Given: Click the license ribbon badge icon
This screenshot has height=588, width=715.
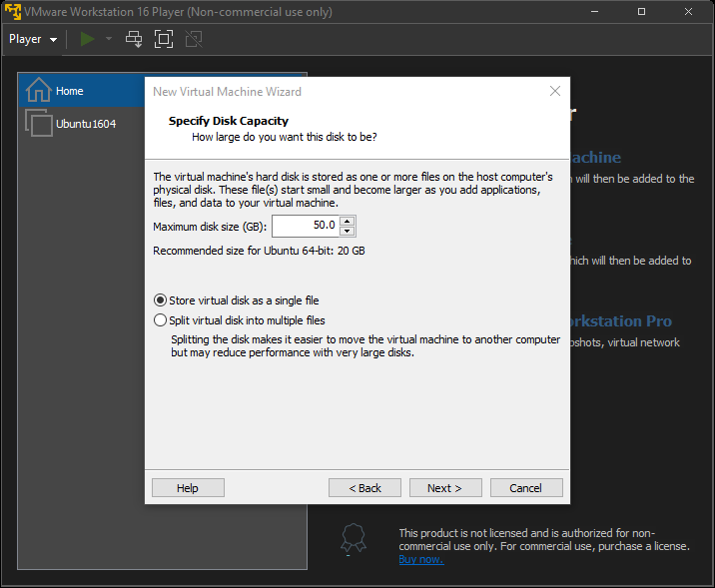Looking at the screenshot, I should tap(354, 538).
